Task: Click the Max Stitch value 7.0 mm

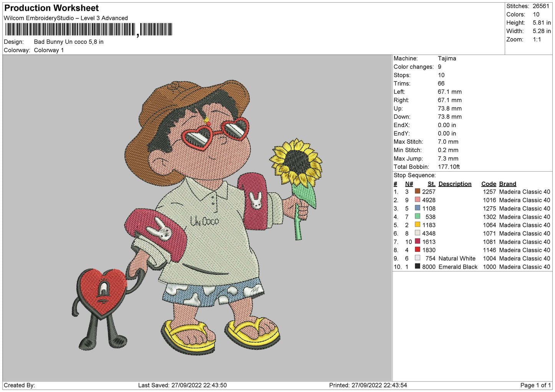Action: pyautogui.click(x=448, y=142)
